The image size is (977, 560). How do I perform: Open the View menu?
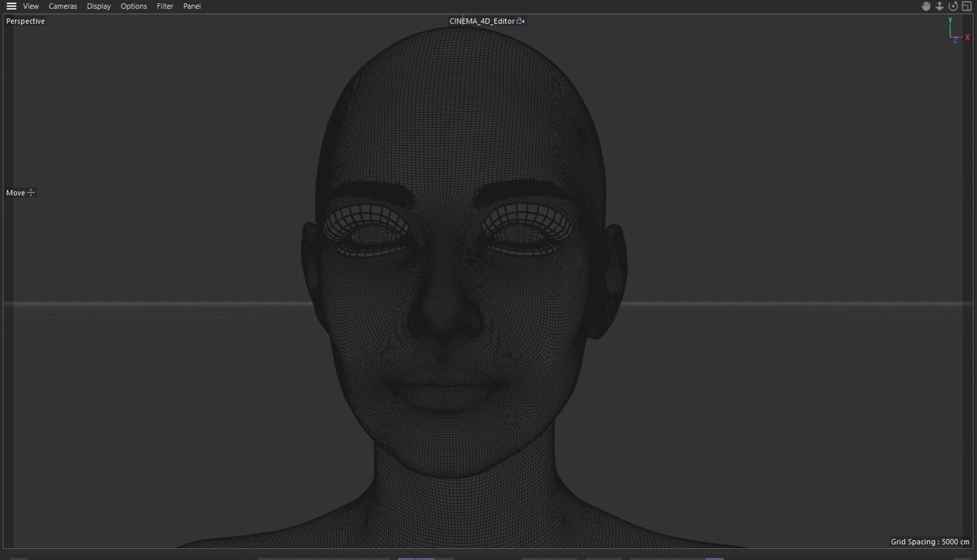(x=31, y=6)
